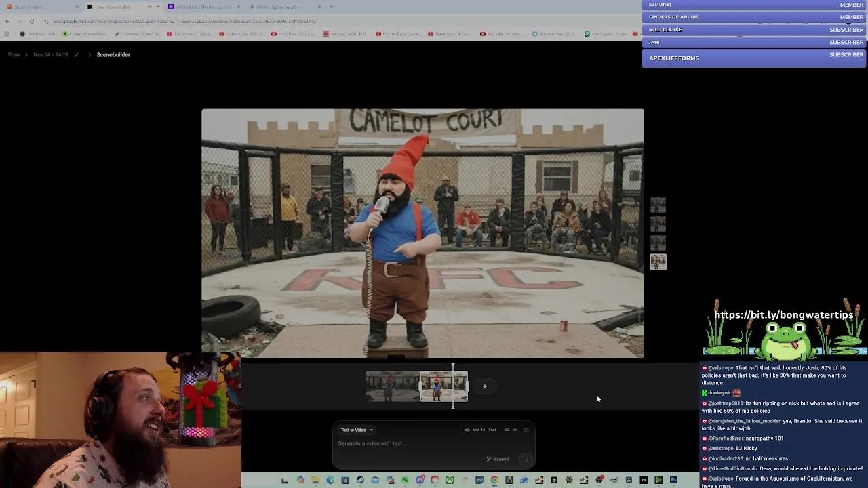Image resolution: width=868 pixels, height=488 pixels.
Task: Mute the Flow tab audio speaker icon
Action: pyautogui.click(x=149, y=7)
